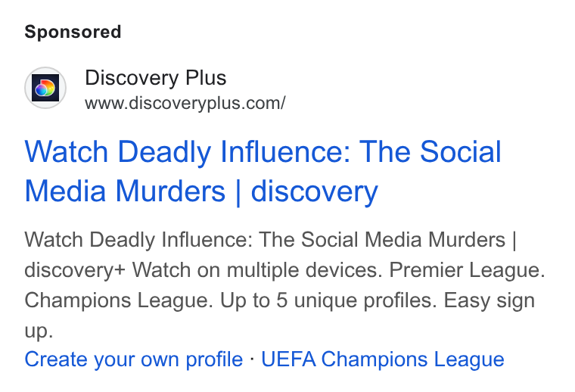The height and width of the screenshot is (392, 575).
Task: Choose the profile creation link at the bottom
Action: point(133,359)
